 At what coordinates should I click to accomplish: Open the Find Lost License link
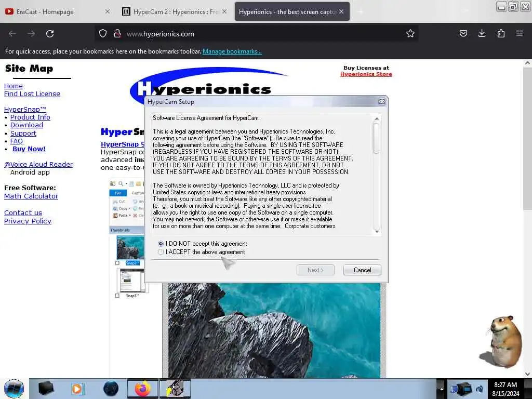[x=32, y=94]
